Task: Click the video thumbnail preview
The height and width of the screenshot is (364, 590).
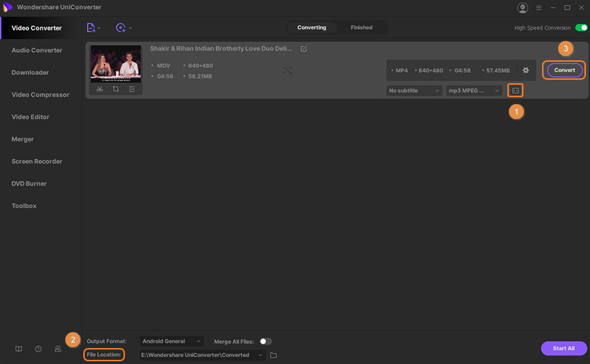Action: click(115, 64)
